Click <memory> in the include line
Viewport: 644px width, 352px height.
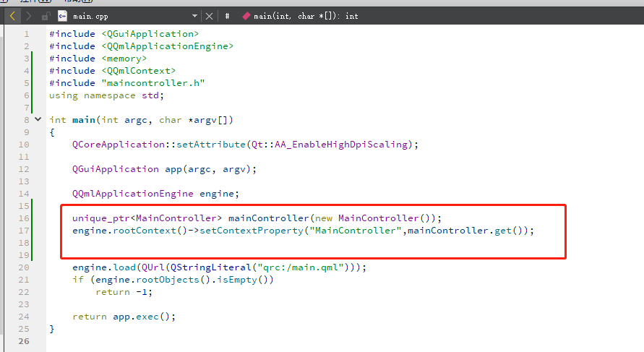[x=124, y=59]
